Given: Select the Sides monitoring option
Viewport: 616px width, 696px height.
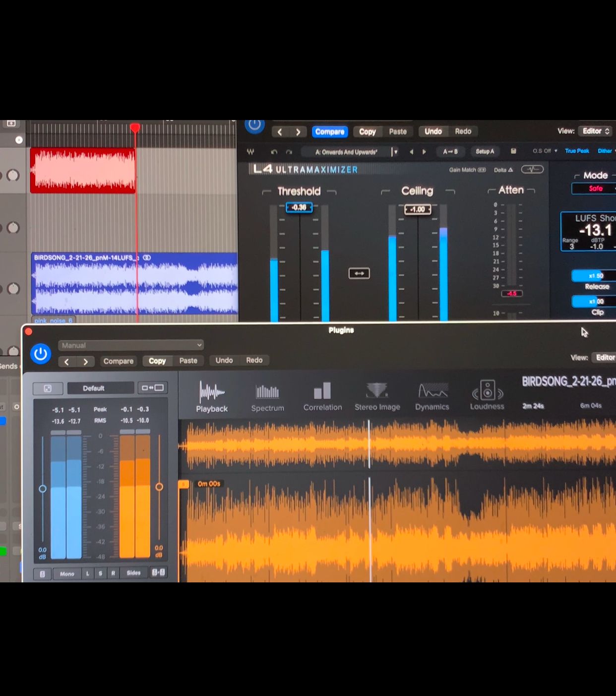Looking at the screenshot, I should [x=133, y=573].
